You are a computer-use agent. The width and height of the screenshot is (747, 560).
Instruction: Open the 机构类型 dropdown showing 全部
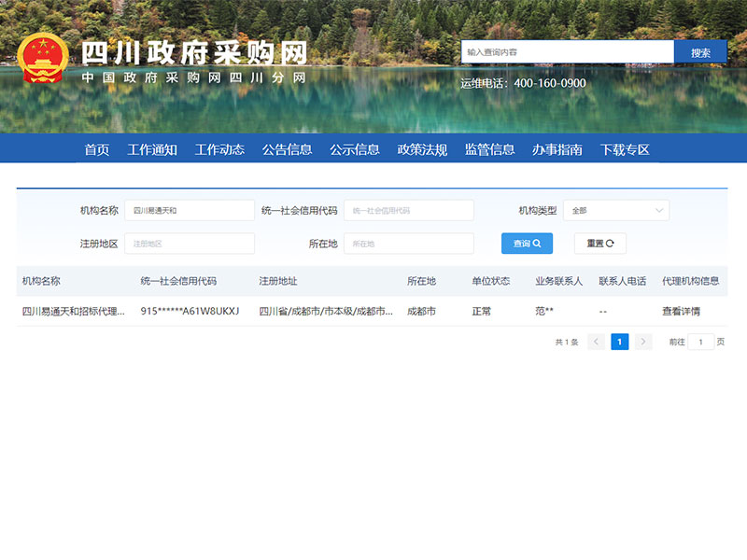(616, 210)
